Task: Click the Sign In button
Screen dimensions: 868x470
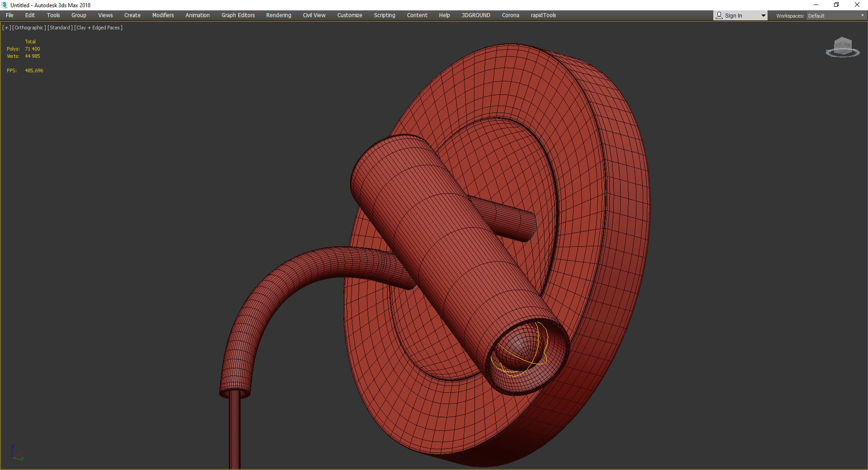Action: [733, 15]
